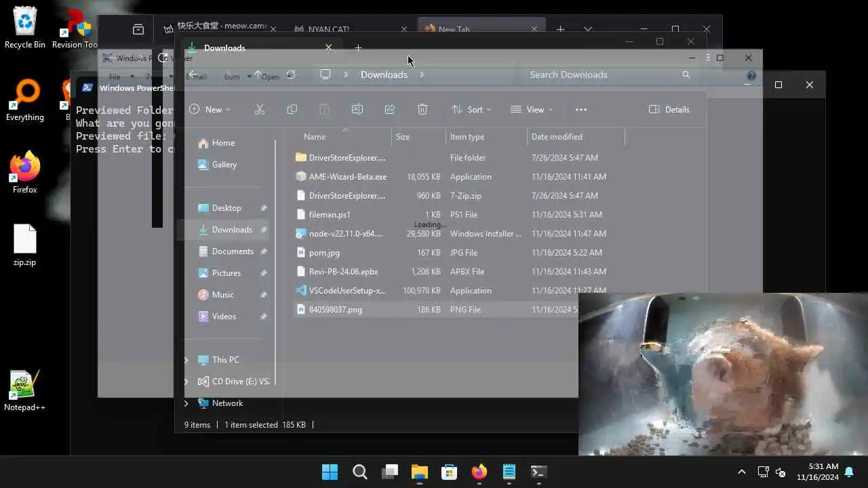Click the Terminal icon in taskbar
Viewport: 868px width, 488px height.
(539, 472)
